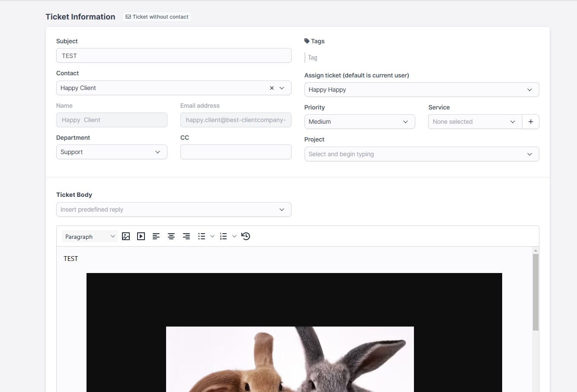The width and height of the screenshot is (577, 392).
Task: Click the scrollbar up arrow in editor
Action: 535,251
